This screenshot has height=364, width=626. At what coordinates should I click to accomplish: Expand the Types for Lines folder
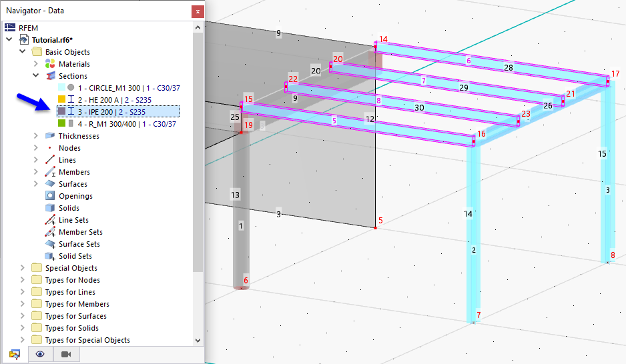23,291
